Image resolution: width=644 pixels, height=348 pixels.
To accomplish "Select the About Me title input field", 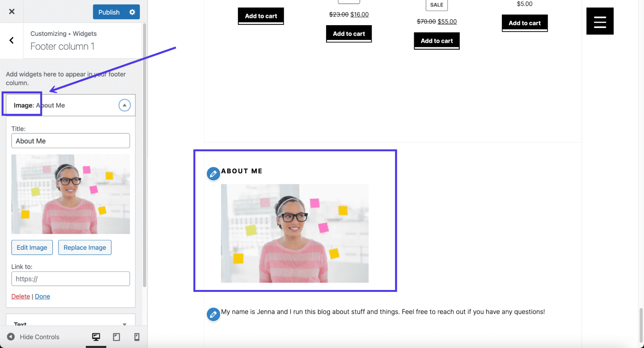I will point(71,140).
